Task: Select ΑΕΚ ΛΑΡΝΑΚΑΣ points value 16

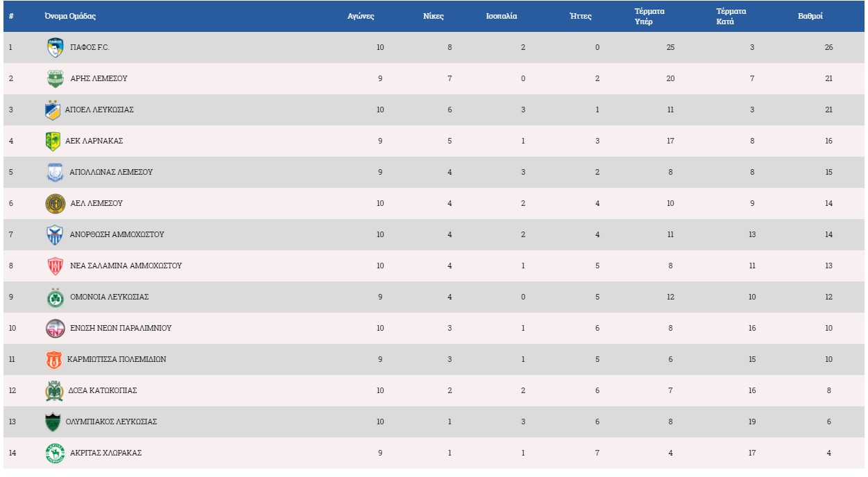Action: (x=829, y=141)
